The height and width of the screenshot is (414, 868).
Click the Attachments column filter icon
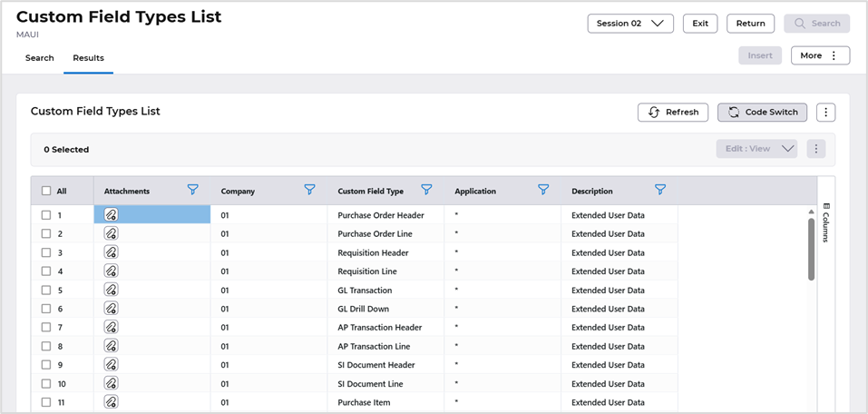pos(192,190)
